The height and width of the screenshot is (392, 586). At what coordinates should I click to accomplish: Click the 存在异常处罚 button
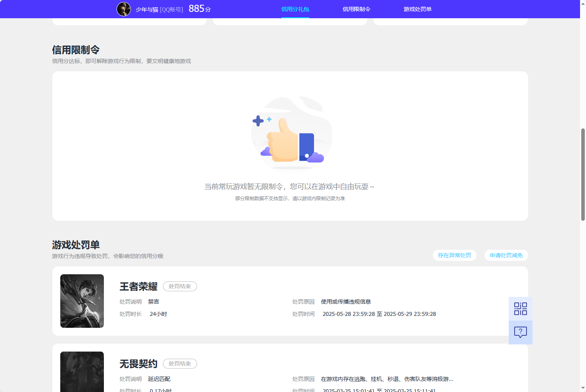pyautogui.click(x=454, y=255)
